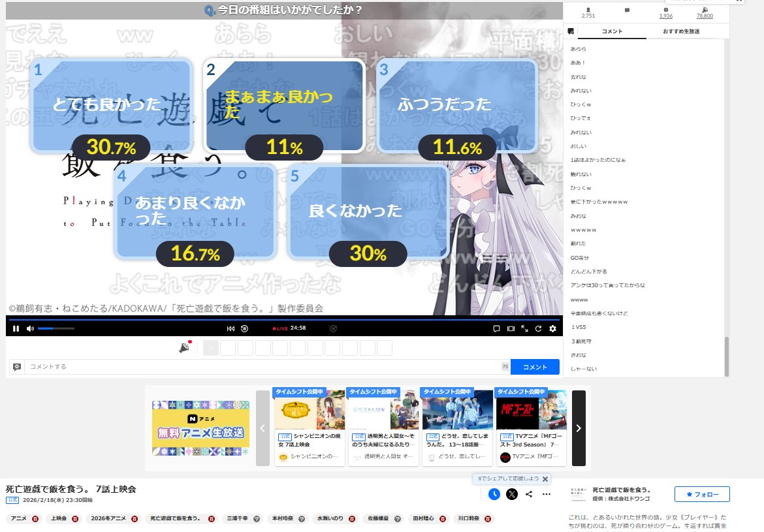Switch to theater mode icon
The width and height of the screenshot is (764, 532).
point(511,329)
